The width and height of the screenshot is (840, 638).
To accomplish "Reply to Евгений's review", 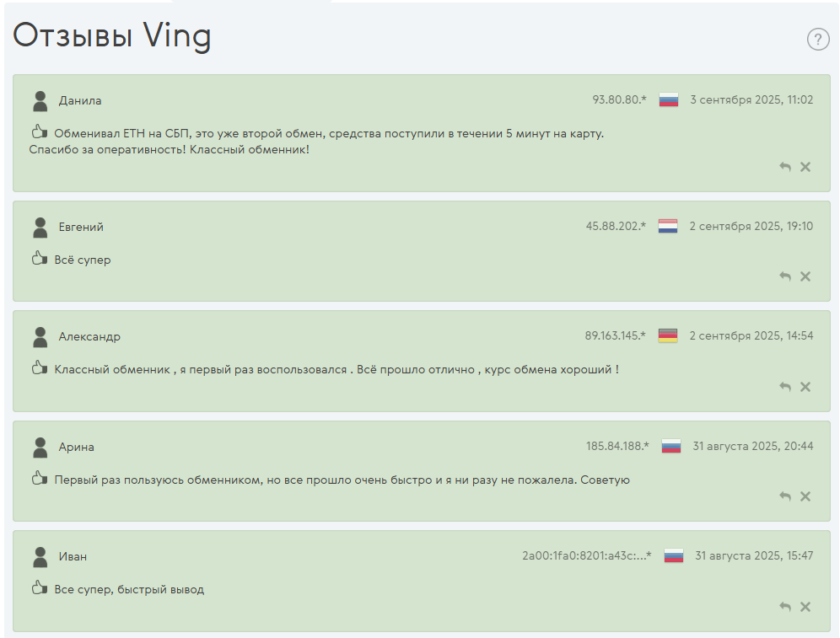I will coord(785,276).
